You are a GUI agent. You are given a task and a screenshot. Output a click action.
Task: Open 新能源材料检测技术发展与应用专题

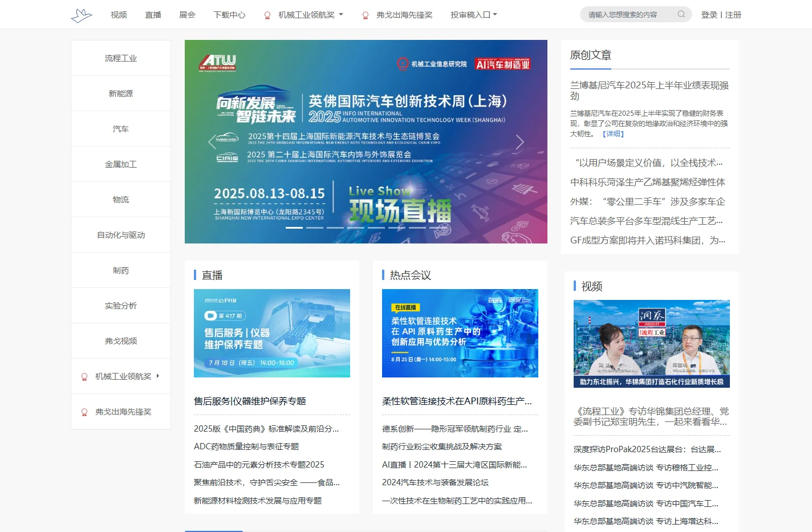click(258, 501)
